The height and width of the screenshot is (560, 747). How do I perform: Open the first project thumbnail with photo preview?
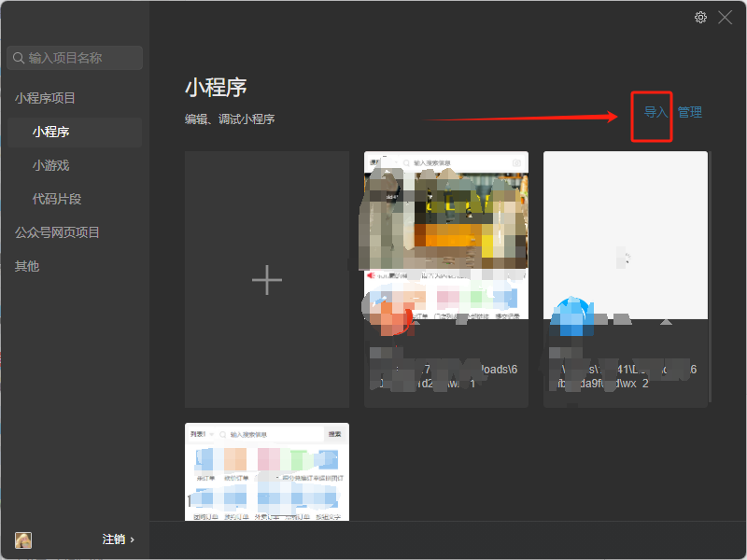click(446, 235)
